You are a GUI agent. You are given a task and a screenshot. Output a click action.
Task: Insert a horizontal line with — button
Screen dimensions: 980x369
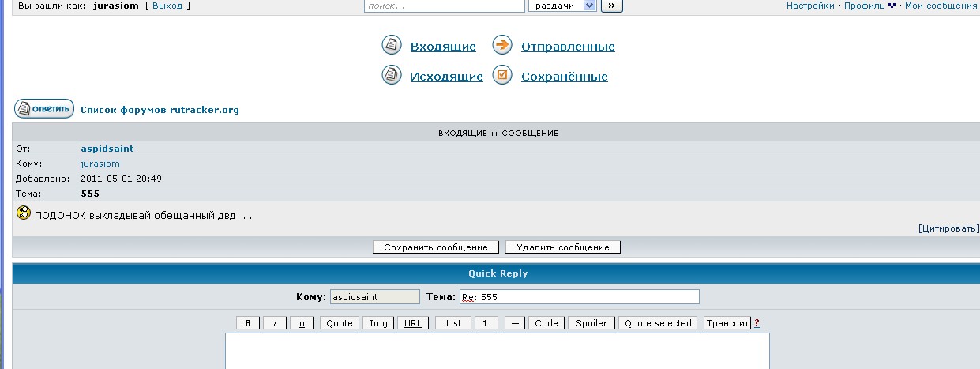coord(514,323)
